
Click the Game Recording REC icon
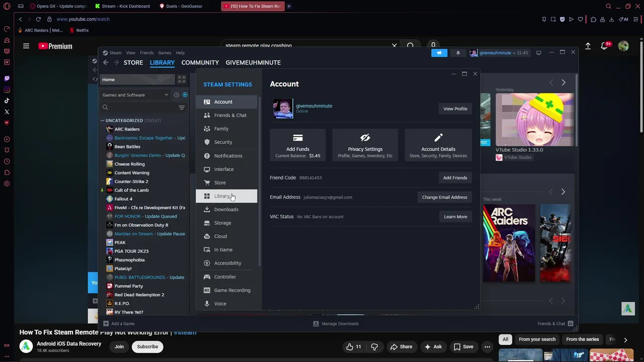207,290
